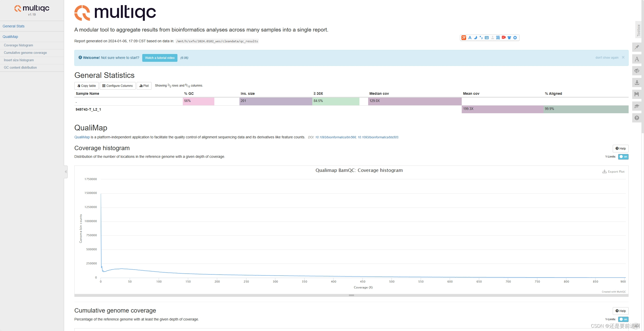Click the 'don't show again' link
The width and height of the screenshot is (644, 331).
(607, 58)
